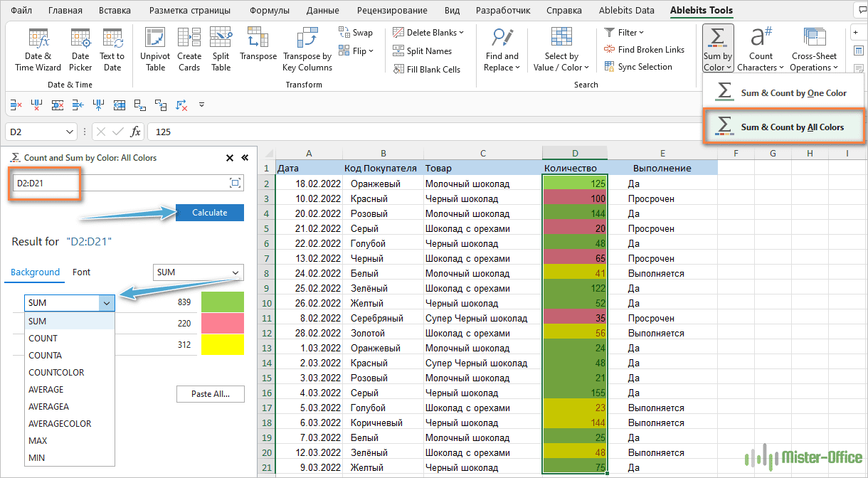Click the range selector icon in D2:D21 field
This screenshot has width=868, height=478.
coord(235,184)
